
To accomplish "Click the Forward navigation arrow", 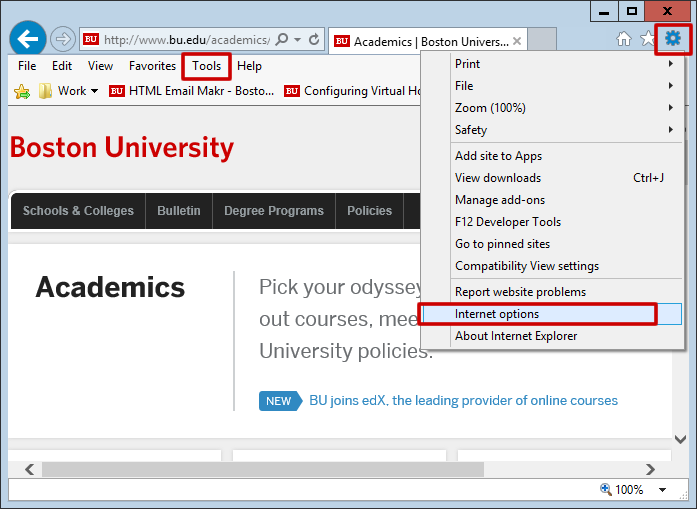I will pos(63,39).
